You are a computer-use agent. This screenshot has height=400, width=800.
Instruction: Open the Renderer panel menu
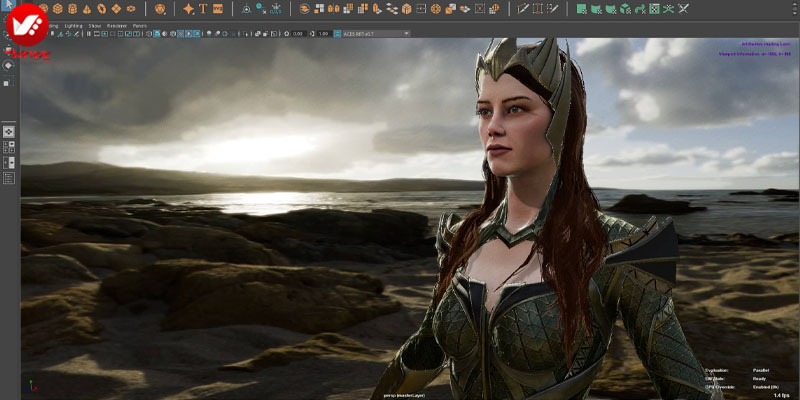[117, 26]
